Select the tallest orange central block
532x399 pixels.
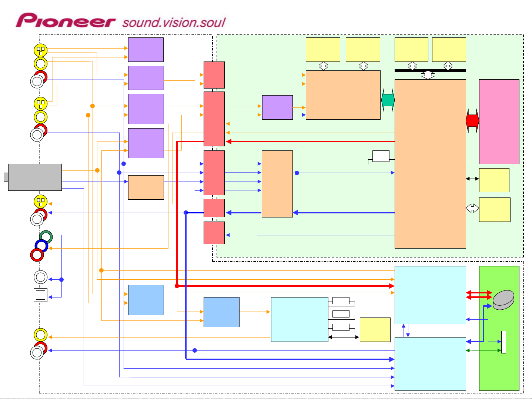tap(430, 164)
